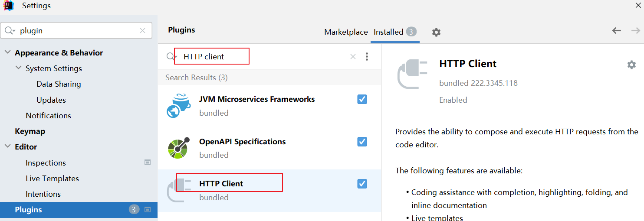Click the plugin search magnifier icon
The height and width of the screenshot is (221, 644).
pos(171,57)
